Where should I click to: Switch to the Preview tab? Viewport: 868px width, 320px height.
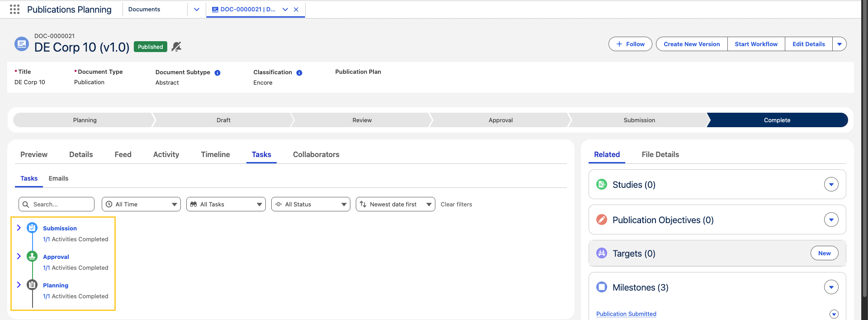[x=34, y=154]
